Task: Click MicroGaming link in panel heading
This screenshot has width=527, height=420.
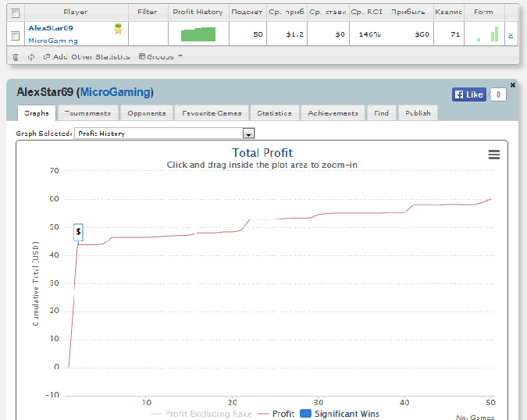Action: click(x=116, y=92)
